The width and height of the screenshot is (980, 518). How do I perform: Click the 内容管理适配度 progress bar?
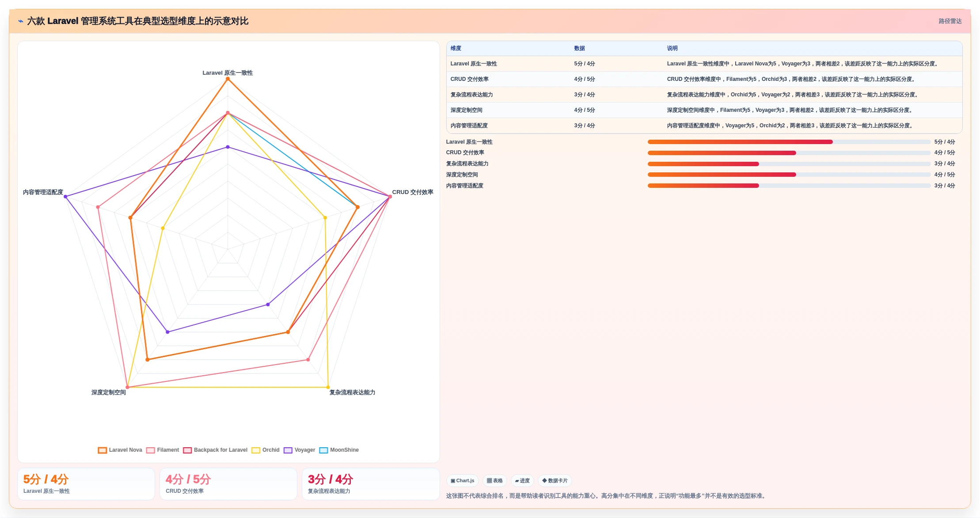click(789, 186)
